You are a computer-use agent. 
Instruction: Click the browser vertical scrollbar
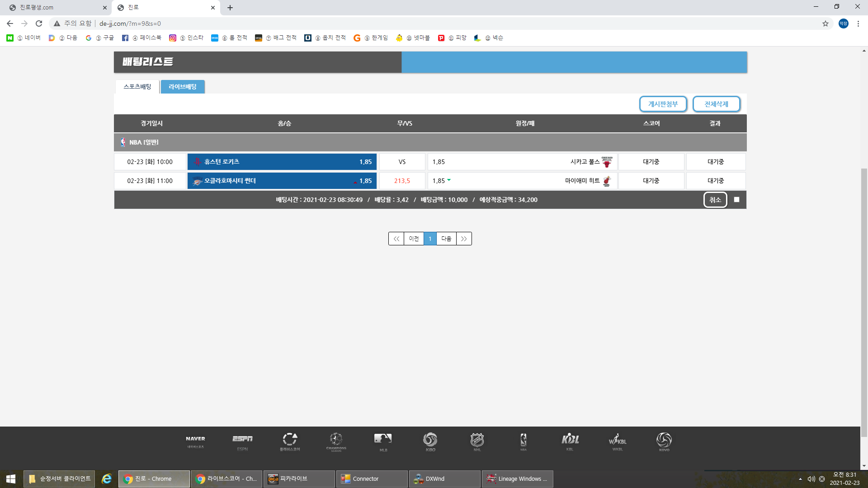pos(864,303)
